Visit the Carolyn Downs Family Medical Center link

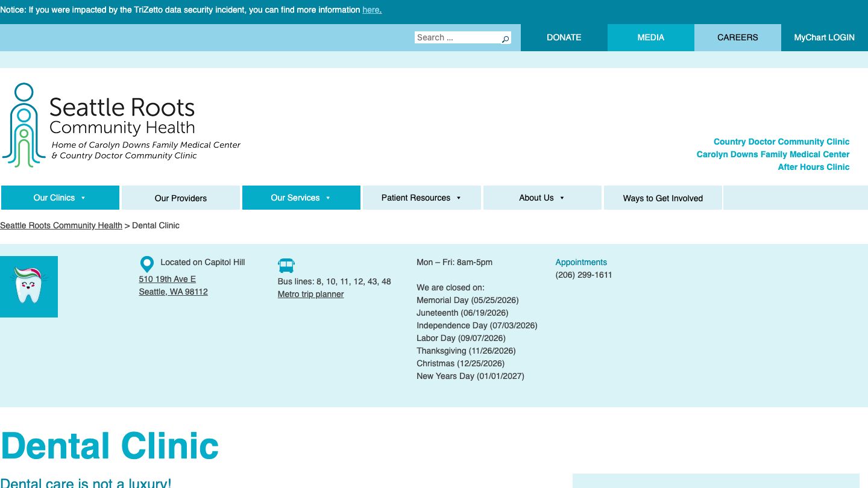pyautogui.click(x=773, y=154)
